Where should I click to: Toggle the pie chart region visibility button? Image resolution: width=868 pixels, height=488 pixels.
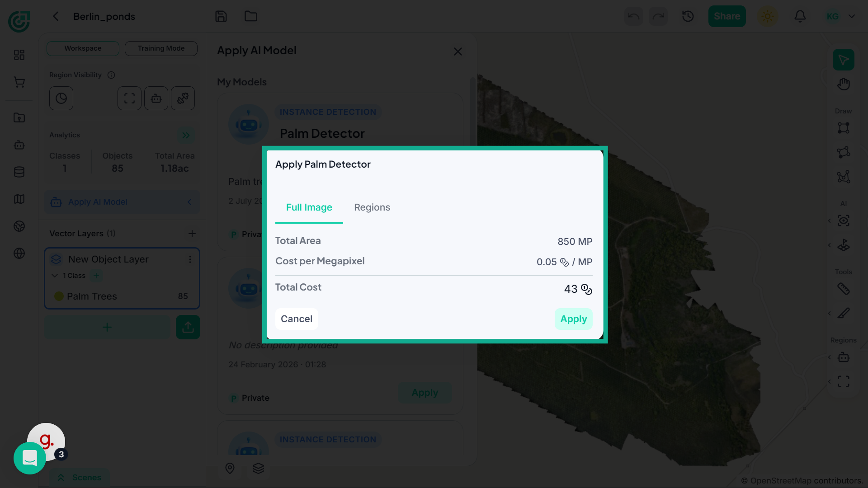pyautogui.click(x=61, y=99)
